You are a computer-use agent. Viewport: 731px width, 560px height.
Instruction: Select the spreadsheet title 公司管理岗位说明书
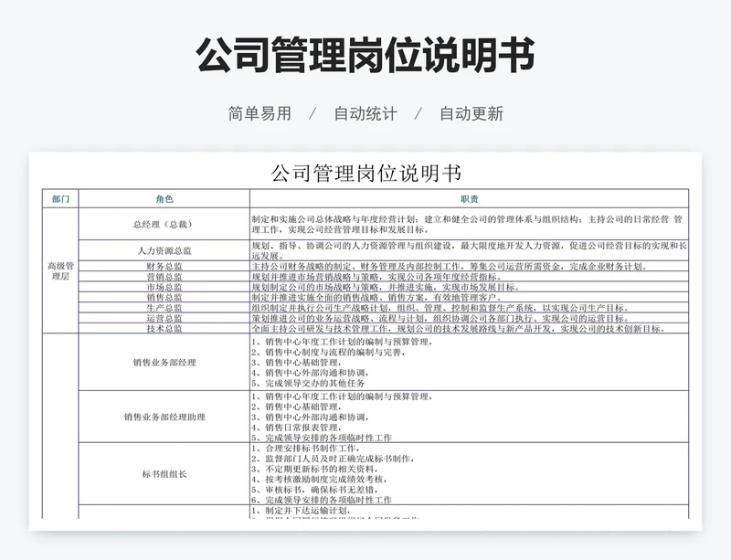pyautogui.click(x=366, y=174)
